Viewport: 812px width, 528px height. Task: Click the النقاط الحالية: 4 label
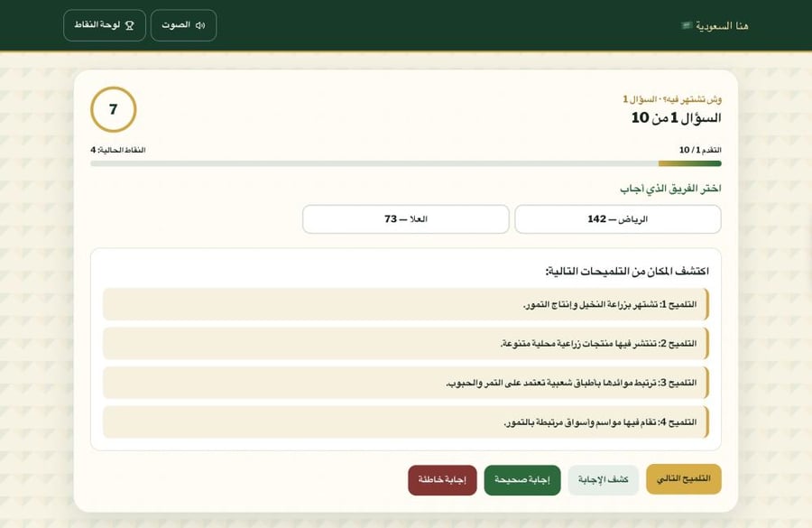(118, 150)
